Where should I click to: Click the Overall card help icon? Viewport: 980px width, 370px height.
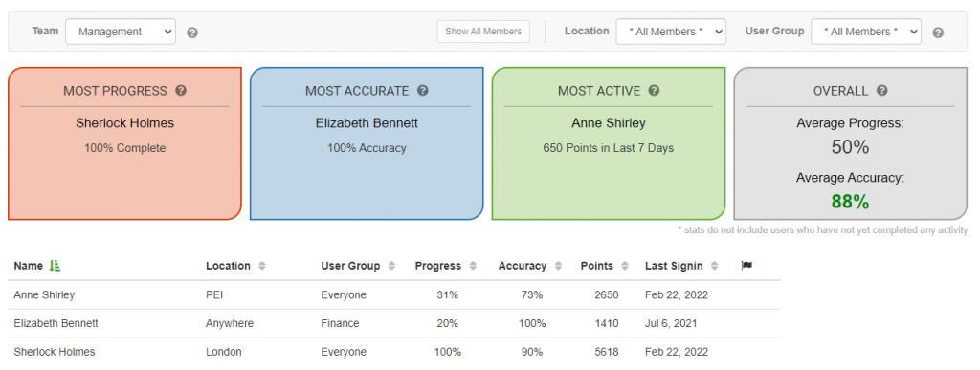click(881, 91)
